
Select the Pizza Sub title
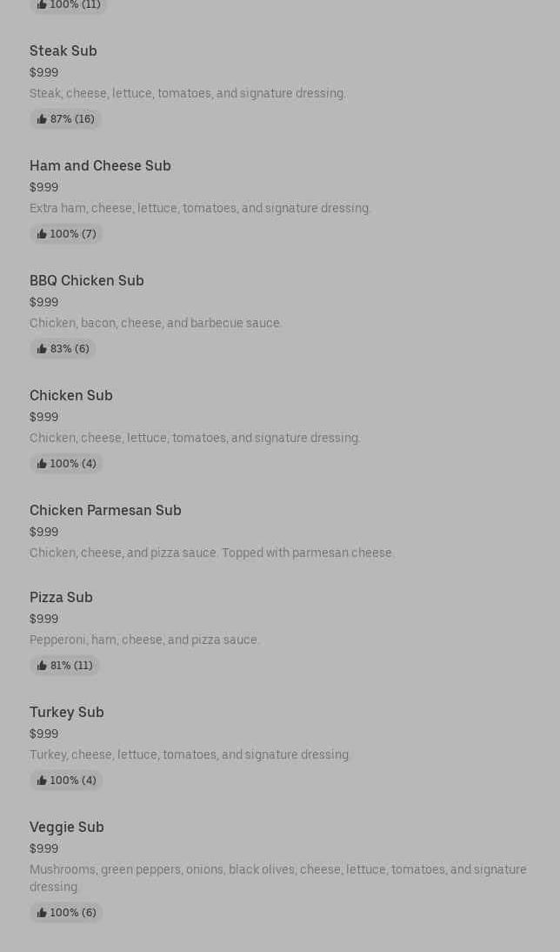[61, 598]
